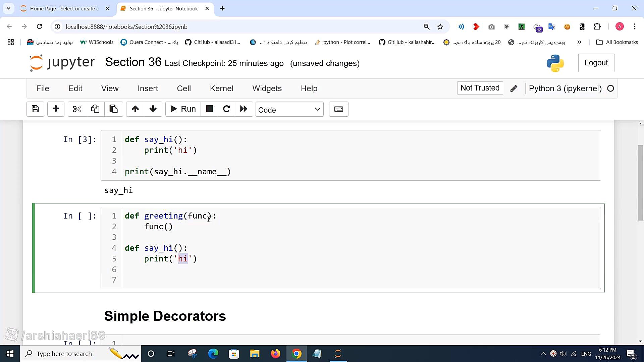Click the Not Trusted button
This screenshot has height=362, width=644.
pos(480,88)
